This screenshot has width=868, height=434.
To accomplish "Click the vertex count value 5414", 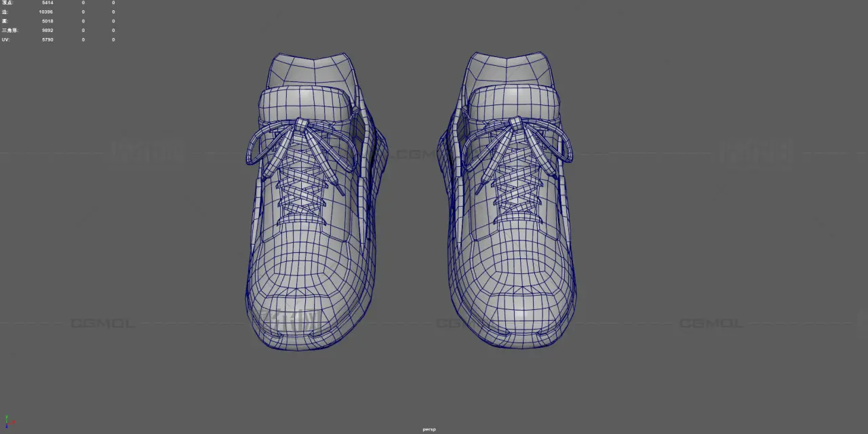I will 47,3.
